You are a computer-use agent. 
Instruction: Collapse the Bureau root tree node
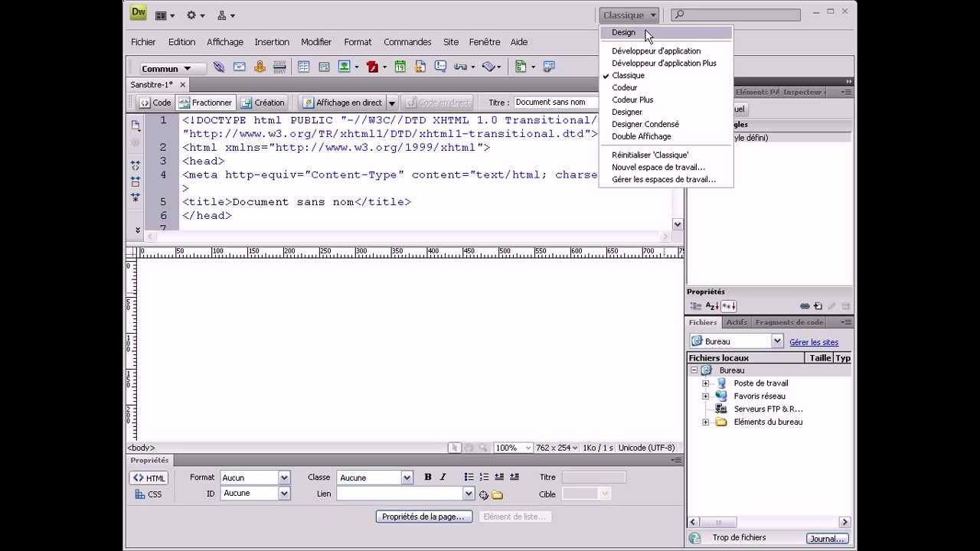tap(694, 370)
